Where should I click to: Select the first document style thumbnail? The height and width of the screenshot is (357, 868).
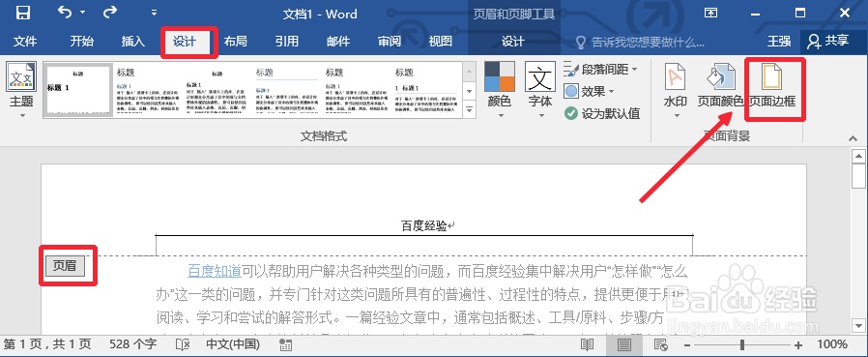click(77, 90)
